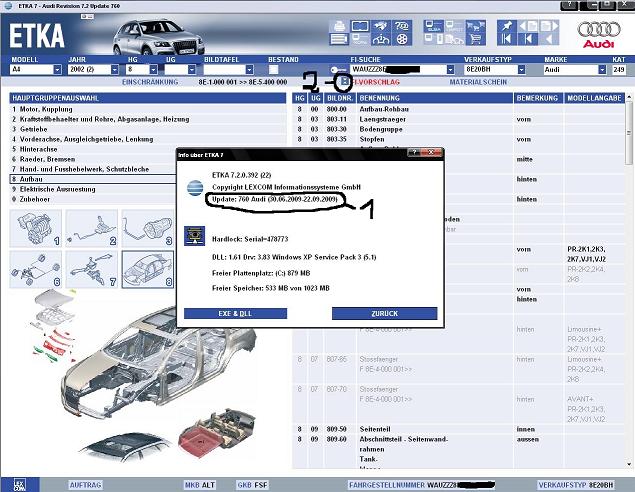Select main group 4 Vorderachse, Ausgleichgetriebe, Lenkung
This screenshot has width=635, height=492.
(148, 139)
